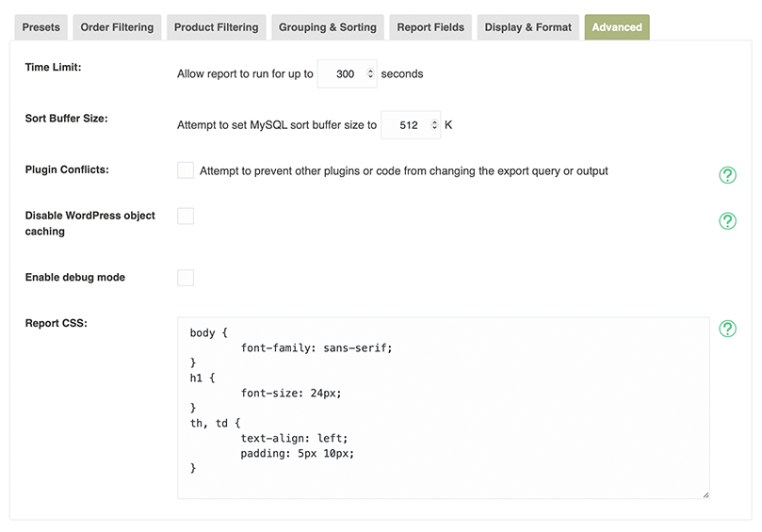Click the Sort Buffer Size stepper arrows
The height and width of the screenshot is (532, 762).
tap(433, 124)
